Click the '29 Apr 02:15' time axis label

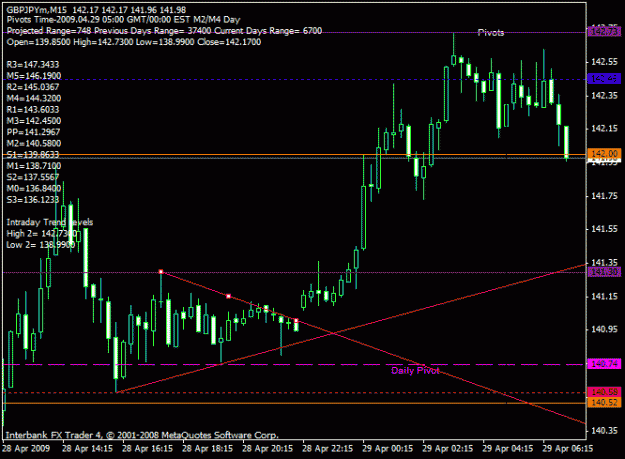448,449
